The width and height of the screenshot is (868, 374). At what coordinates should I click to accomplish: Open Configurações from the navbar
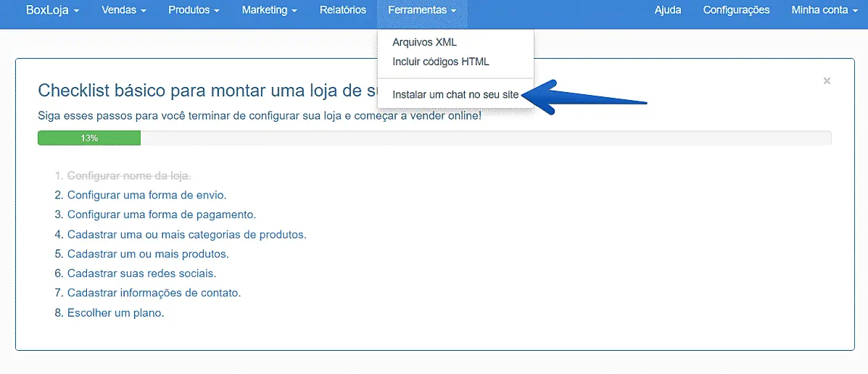[736, 10]
